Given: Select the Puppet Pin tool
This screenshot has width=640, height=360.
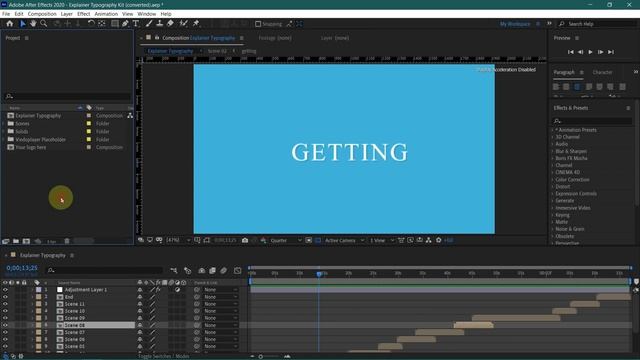Looking at the screenshot, I should (196, 24).
